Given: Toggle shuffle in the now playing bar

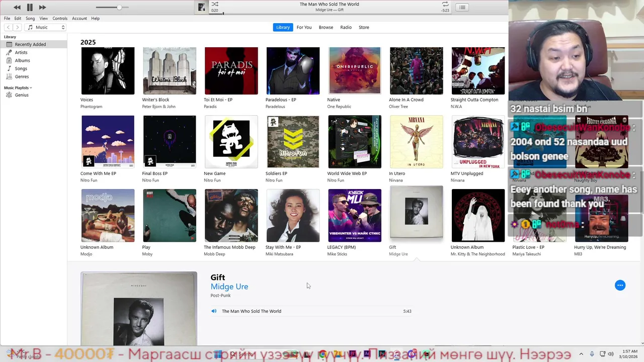Looking at the screenshot, I should tap(215, 4).
